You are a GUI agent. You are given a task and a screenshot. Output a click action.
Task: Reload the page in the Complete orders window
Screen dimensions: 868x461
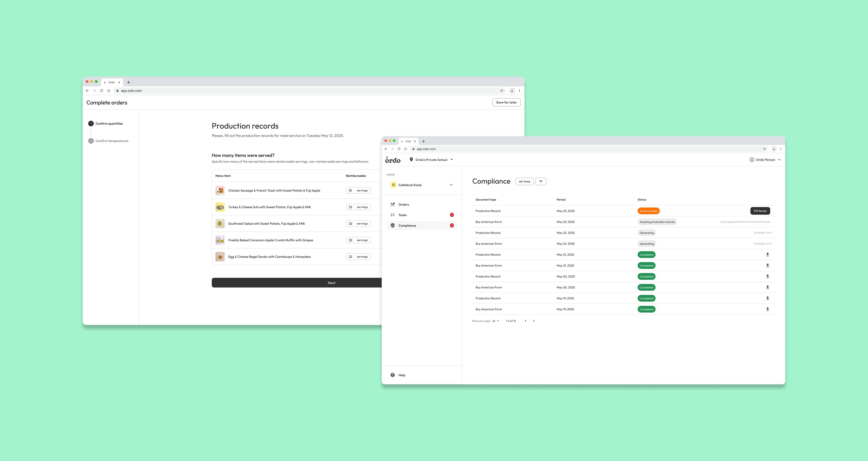pyautogui.click(x=101, y=90)
